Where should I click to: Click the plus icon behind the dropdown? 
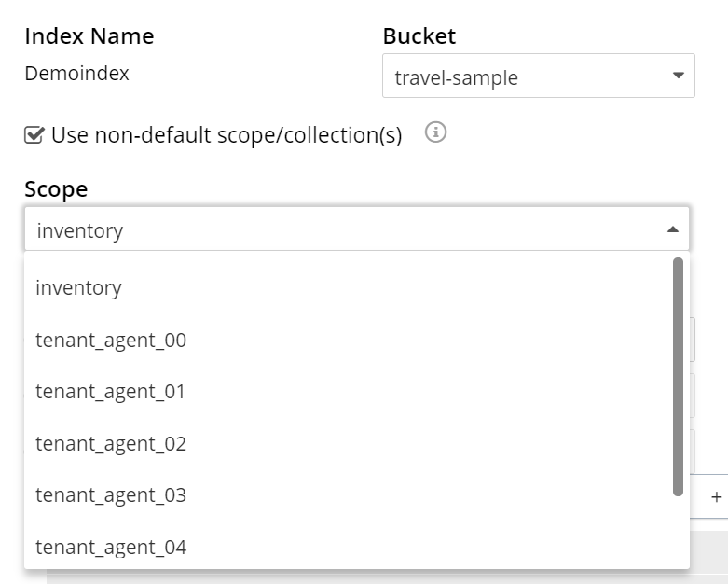click(717, 496)
